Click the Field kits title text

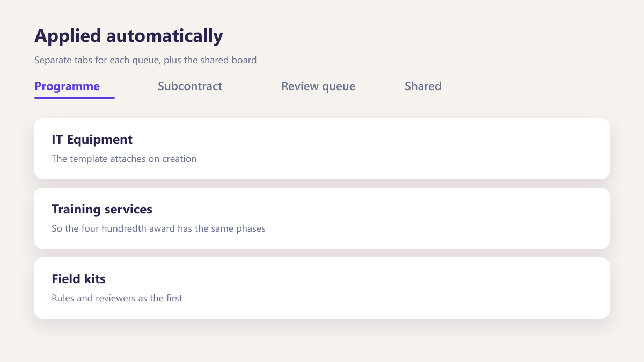[x=78, y=279]
